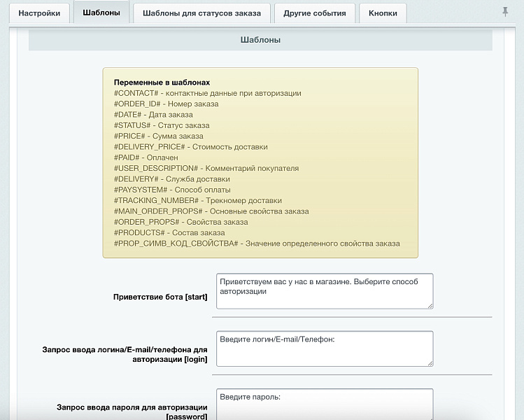Click the Шаблоны section header bar
Screen dimensions: 524x420
260,40
